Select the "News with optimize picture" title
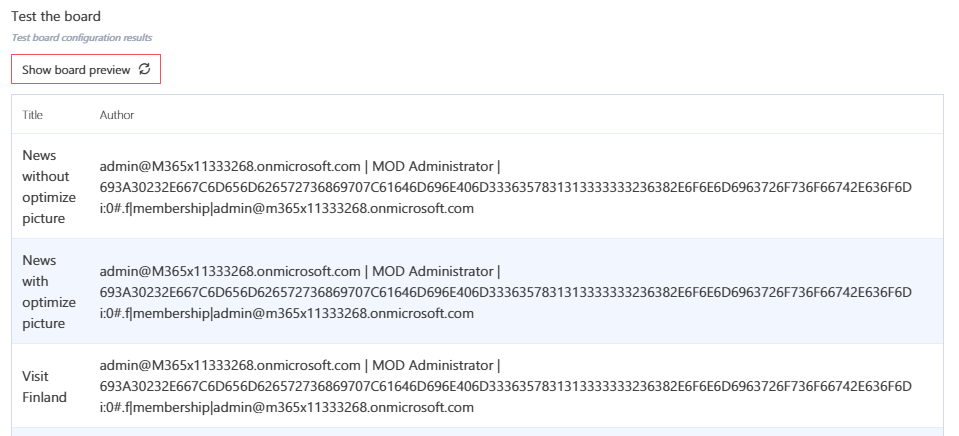 (x=48, y=291)
